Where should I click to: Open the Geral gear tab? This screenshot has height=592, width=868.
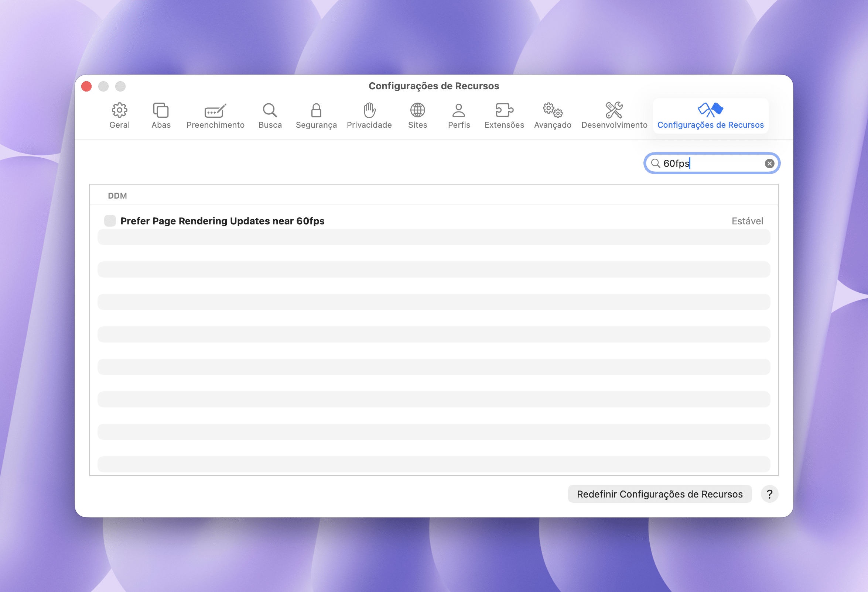tap(119, 116)
